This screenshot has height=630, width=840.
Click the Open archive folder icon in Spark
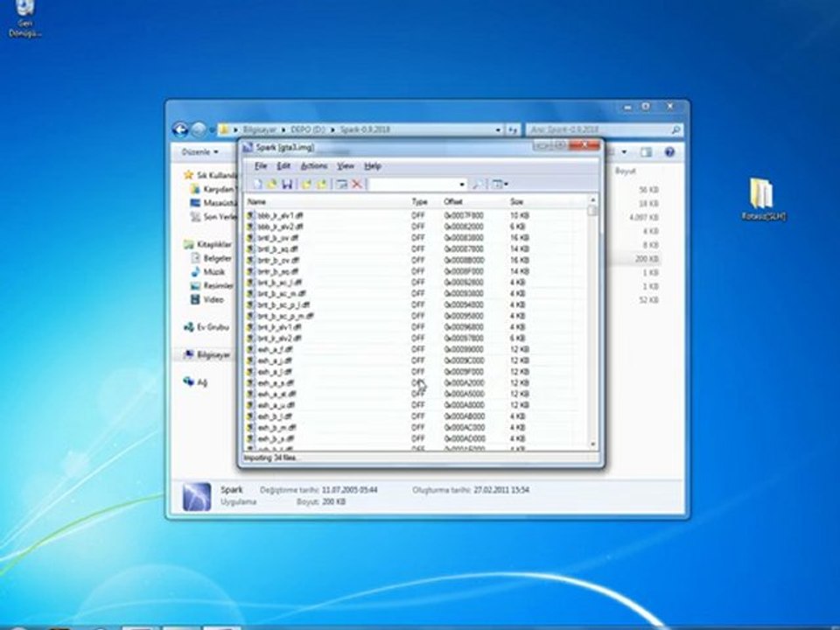point(272,185)
